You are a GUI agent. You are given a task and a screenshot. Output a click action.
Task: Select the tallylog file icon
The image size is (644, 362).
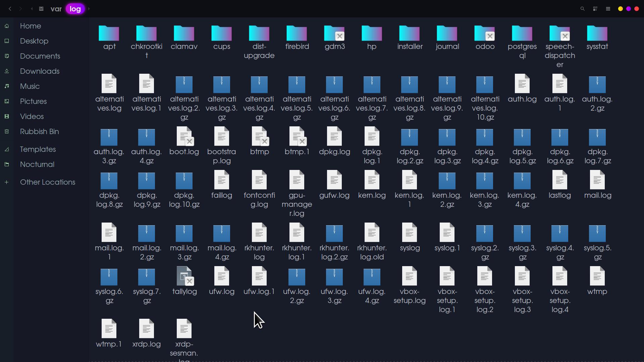click(x=184, y=276)
